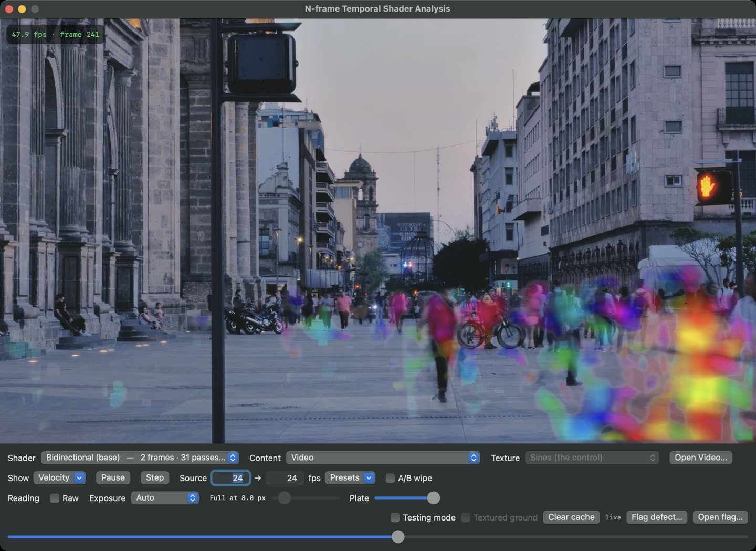This screenshot has width=756, height=551.
Task: Click the Clear cache button
Action: pos(571,517)
